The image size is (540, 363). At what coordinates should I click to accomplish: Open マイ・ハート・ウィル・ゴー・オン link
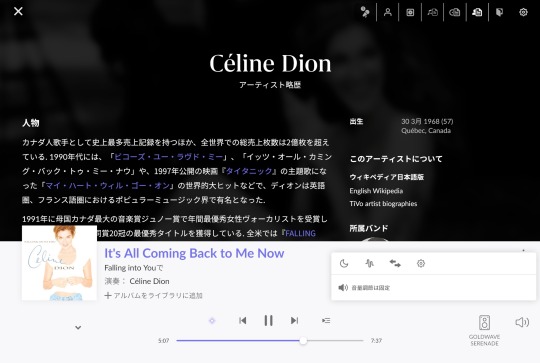click(x=108, y=186)
